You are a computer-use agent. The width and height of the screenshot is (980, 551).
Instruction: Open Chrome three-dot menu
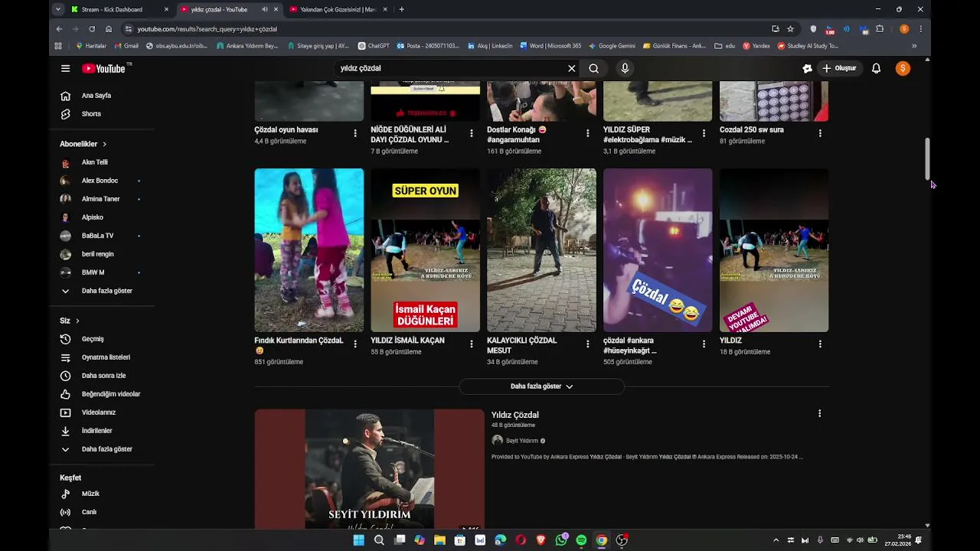(x=920, y=29)
